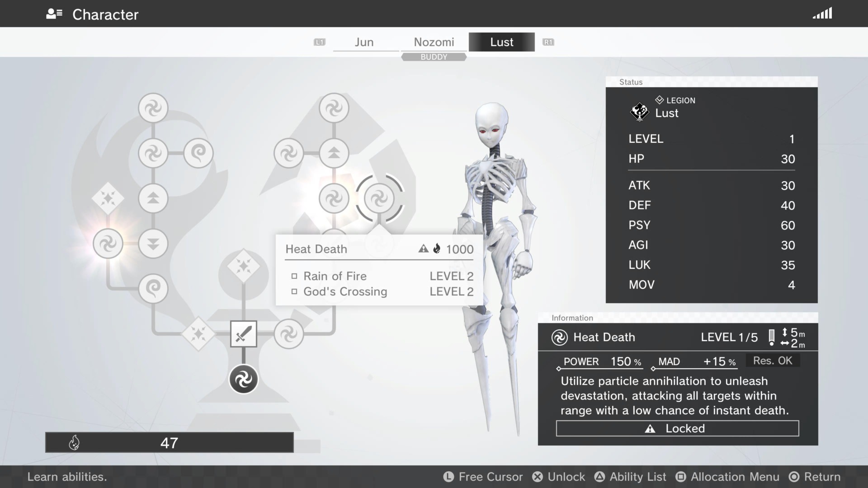Check the God's Crossing requirement box

pyautogui.click(x=294, y=291)
